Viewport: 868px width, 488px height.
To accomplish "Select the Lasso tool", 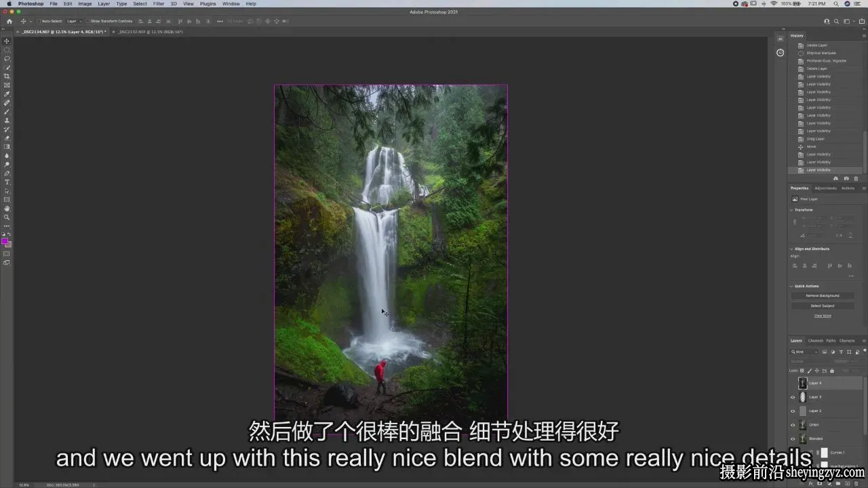I will (x=7, y=59).
